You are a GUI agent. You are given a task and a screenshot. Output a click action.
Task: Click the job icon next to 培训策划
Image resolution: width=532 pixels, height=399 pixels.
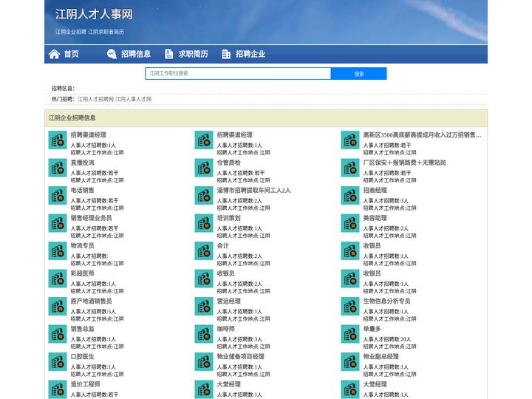click(x=204, y=223)
